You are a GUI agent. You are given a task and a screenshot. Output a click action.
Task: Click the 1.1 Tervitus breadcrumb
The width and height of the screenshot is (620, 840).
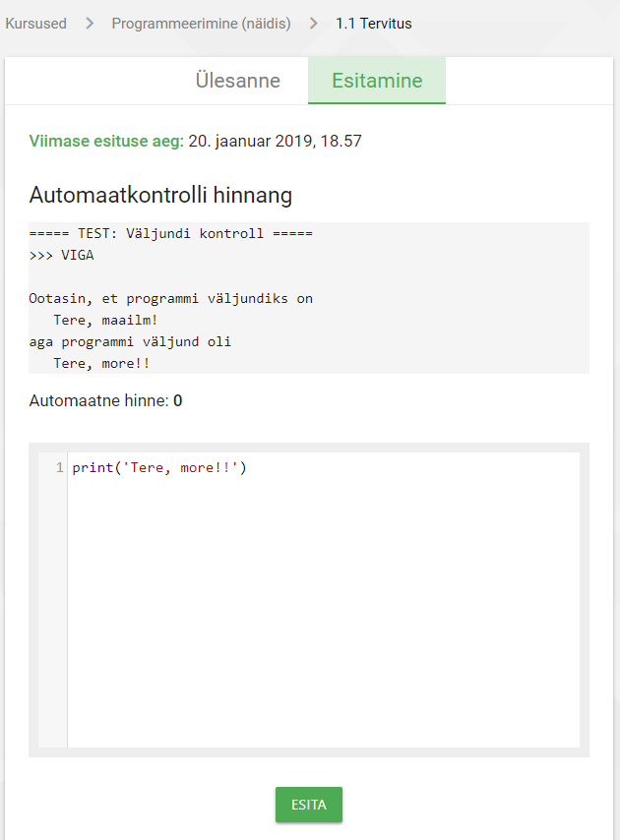374,24
